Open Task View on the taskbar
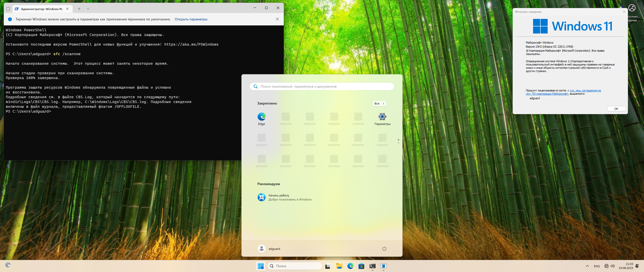Screen dimensions: 644x272 328,266
